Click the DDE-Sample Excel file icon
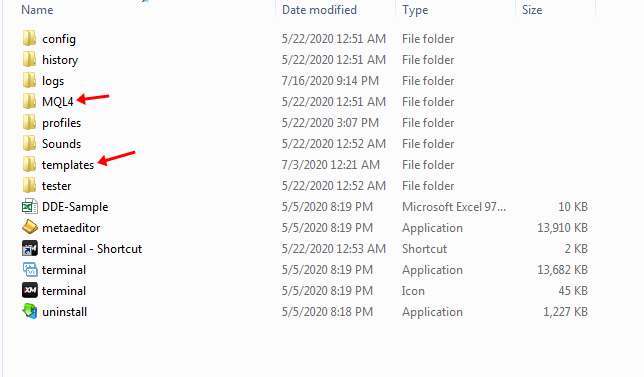 tap(30, 206)
